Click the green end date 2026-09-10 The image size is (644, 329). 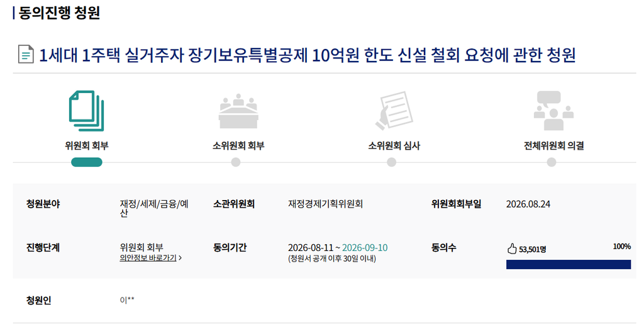coord(365,248)
